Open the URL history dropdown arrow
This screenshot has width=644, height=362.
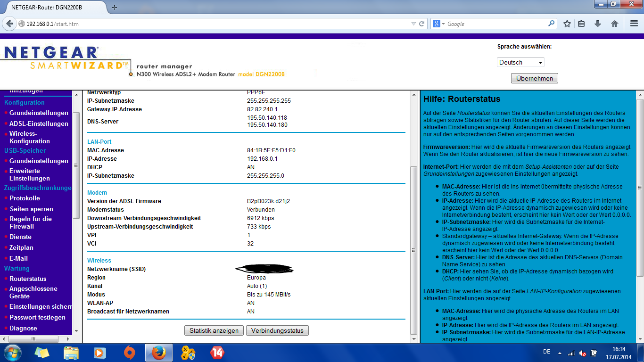pos(413,24)
